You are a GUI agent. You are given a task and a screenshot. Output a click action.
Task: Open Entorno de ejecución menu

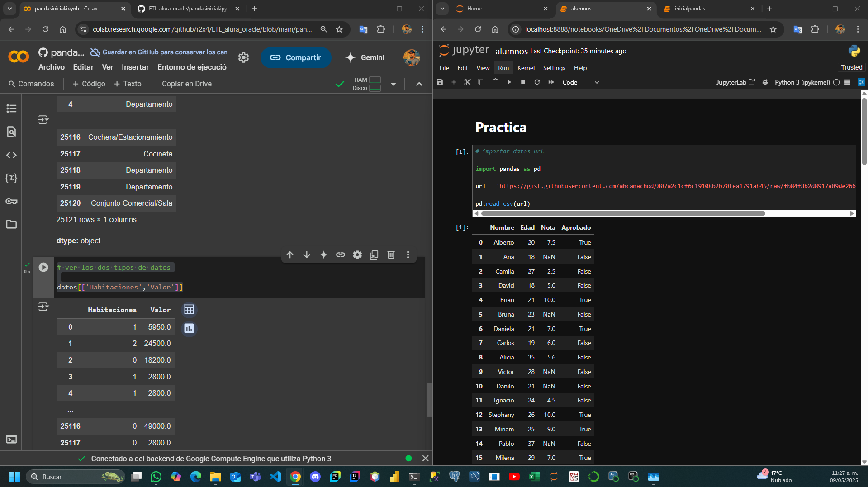(x=192, y=67)
